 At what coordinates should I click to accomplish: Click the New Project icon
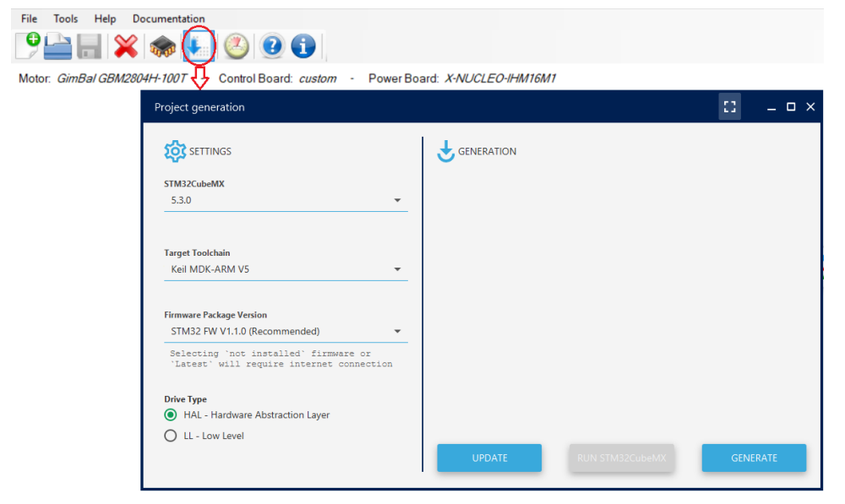pyautogui.click(x=28, y=46)
